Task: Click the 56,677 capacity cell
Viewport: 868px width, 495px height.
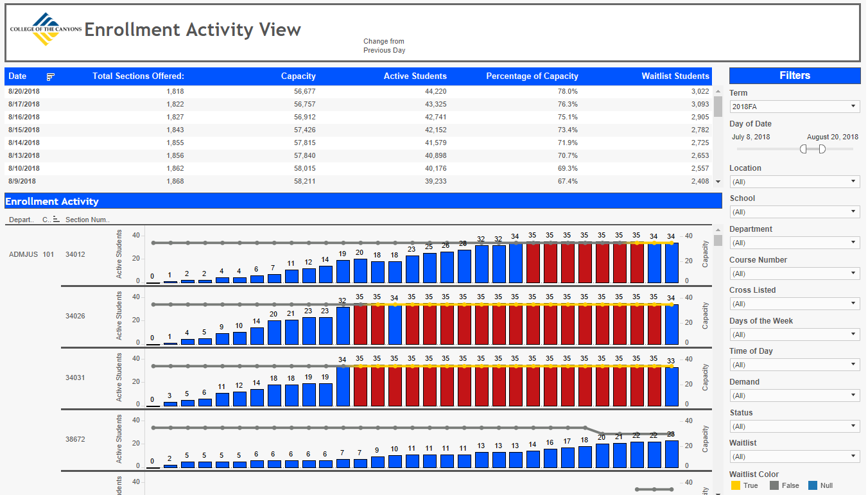Action: [x=305, y=92]
